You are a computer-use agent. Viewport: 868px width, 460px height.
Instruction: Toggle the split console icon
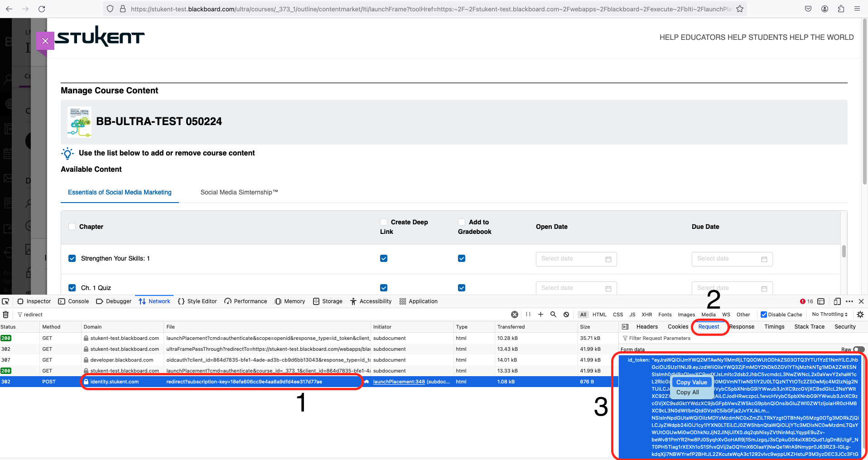[x=821, y=301]
